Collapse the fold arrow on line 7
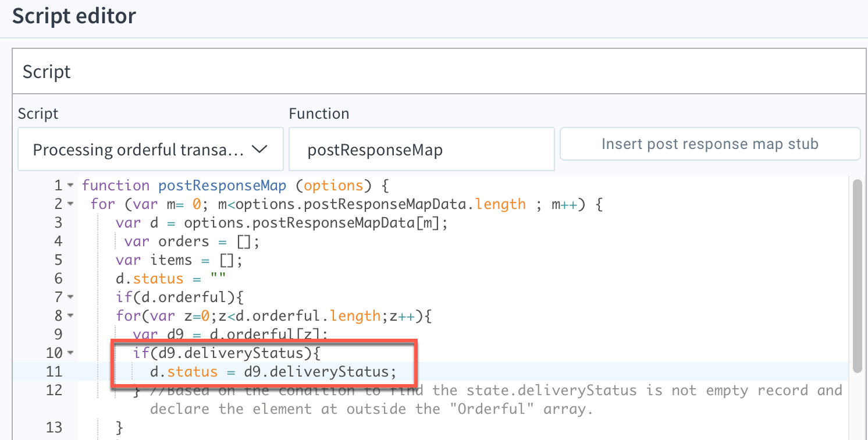The height and width of the screenshot is (440, 868). (x=70, y=297)
